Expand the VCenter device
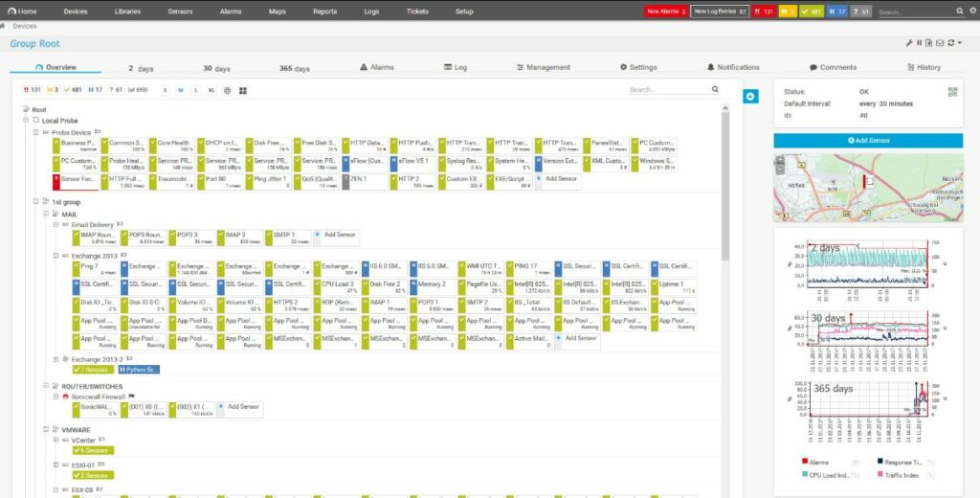Image resolution: width=980 pixels, height=498 pixels. click(x=56, y=440)
